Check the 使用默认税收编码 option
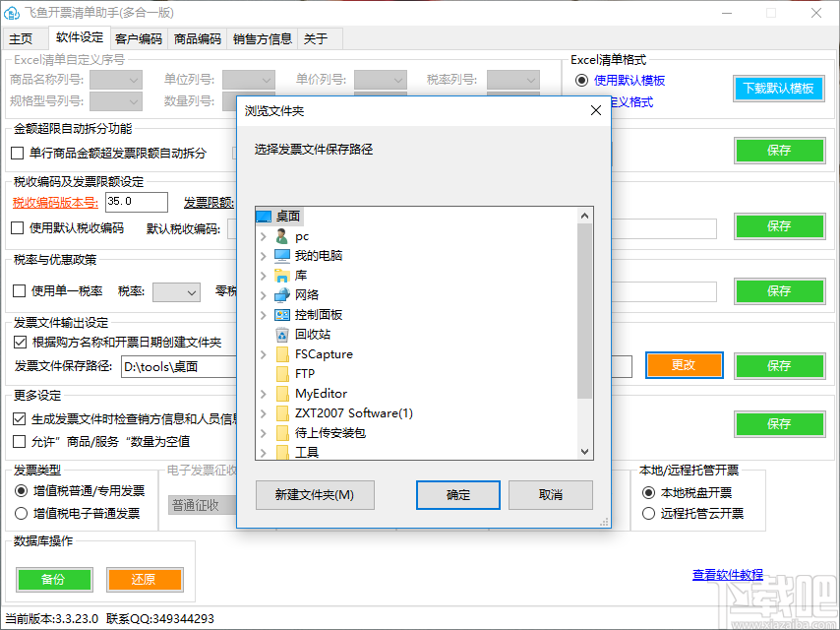Screen dimensions: 840x630 click(17, 227)
